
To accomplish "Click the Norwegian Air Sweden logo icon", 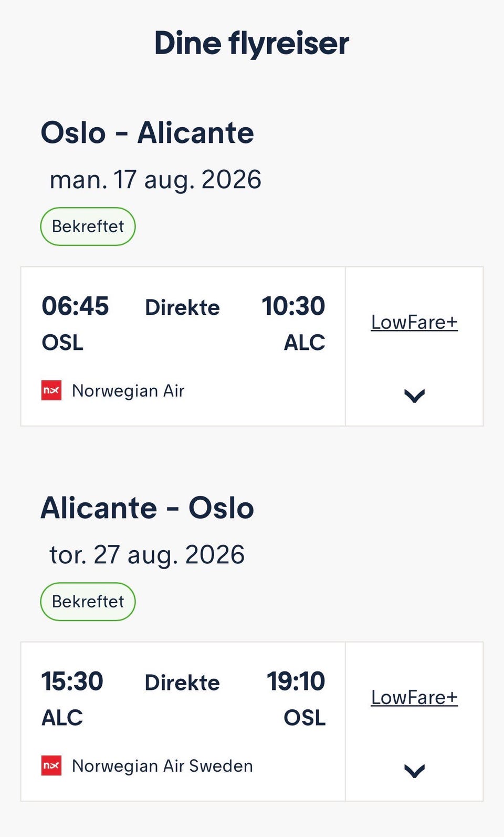I will [51, 766].
